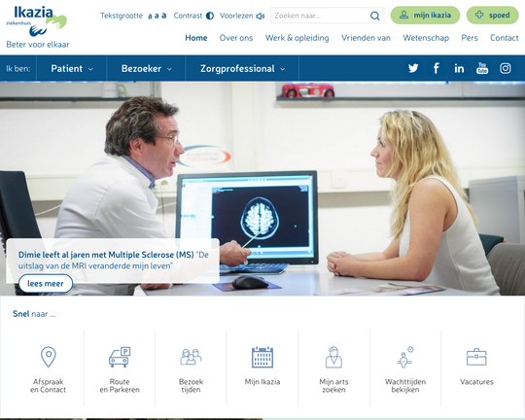
Task: Expand the Zorgprofessional dropdown
Action: click(x=242, y=69)
